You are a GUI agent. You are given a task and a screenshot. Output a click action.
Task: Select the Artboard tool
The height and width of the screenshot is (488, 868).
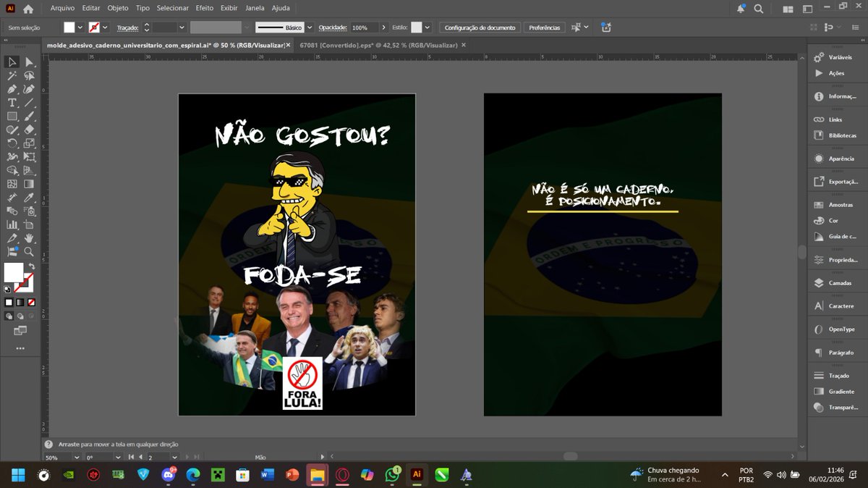(x=29, y=224)
